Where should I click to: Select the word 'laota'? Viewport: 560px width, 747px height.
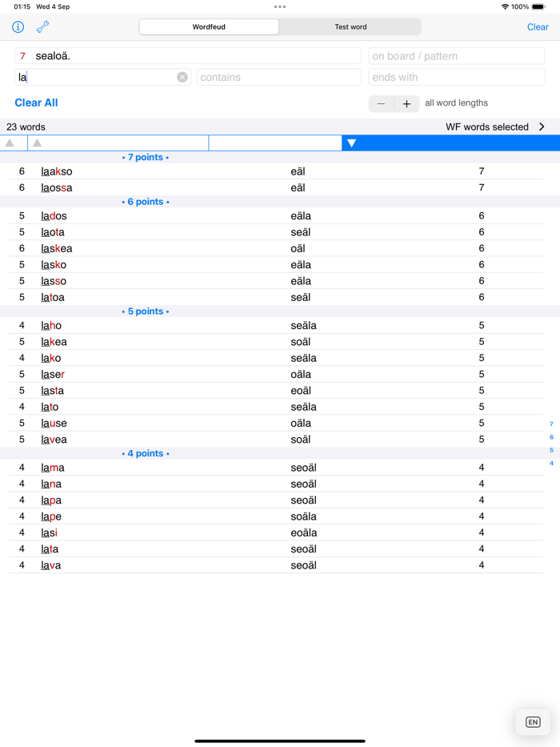pyautogui.click(x=53, y=232)
